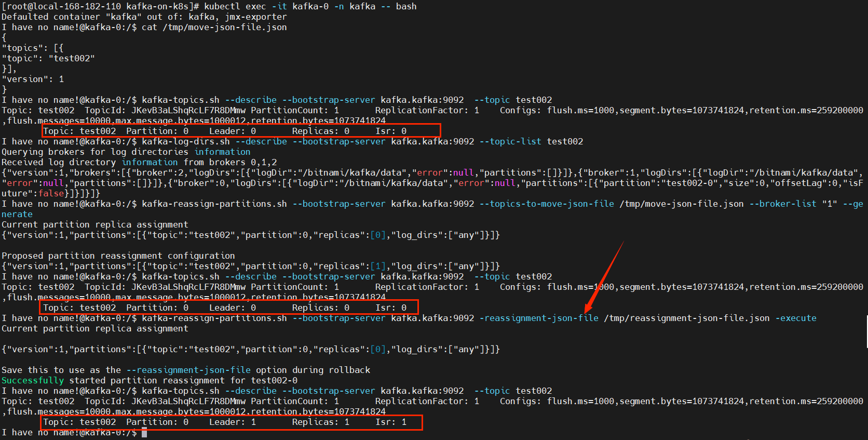Click the wrapped word nerate
This screenshot has width=868, height=440.
tap(17, 214)
